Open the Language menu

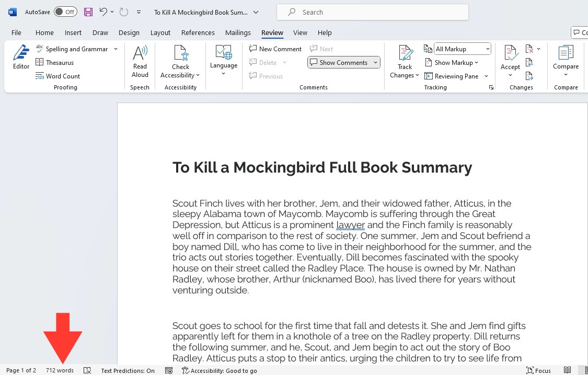(224, 61)
